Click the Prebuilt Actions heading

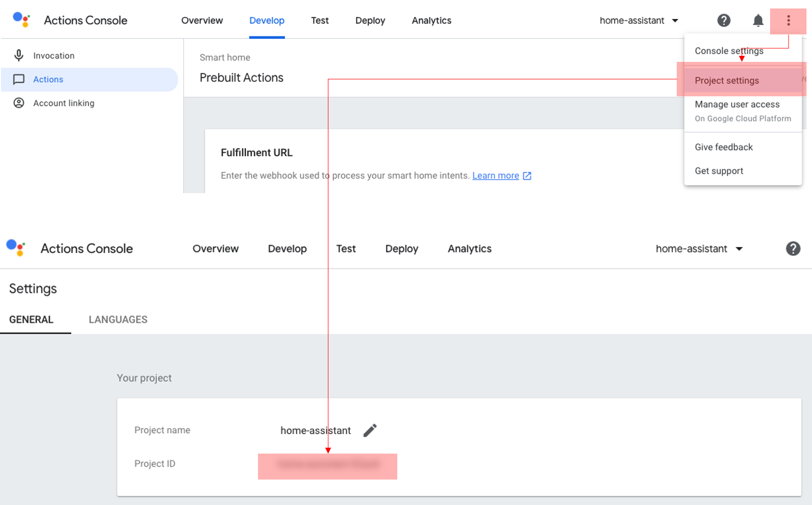[242, 77]
